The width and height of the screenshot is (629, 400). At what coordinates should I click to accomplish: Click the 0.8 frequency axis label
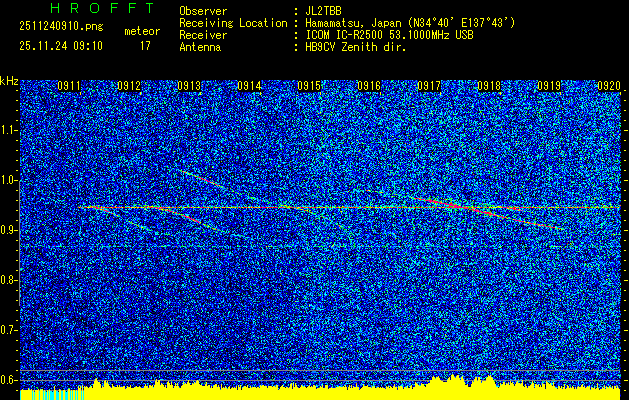(9, 279)
